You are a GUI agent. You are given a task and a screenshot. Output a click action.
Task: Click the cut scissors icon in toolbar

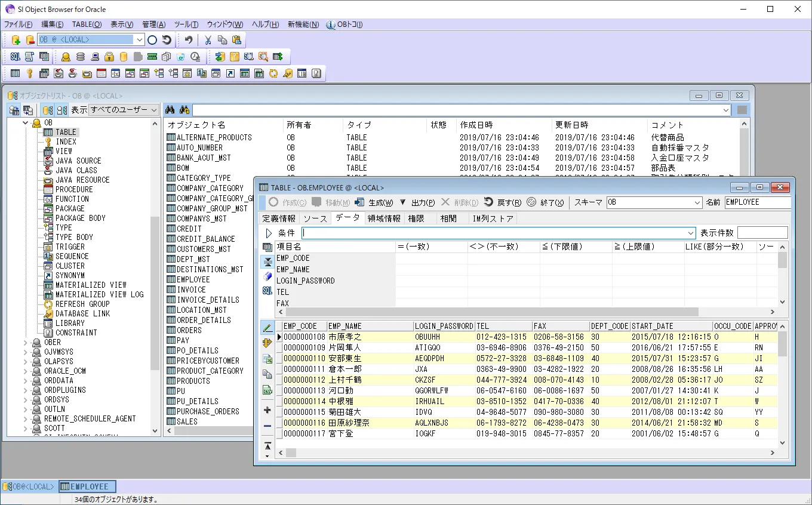pyautogui.click(x=208, y=40)
